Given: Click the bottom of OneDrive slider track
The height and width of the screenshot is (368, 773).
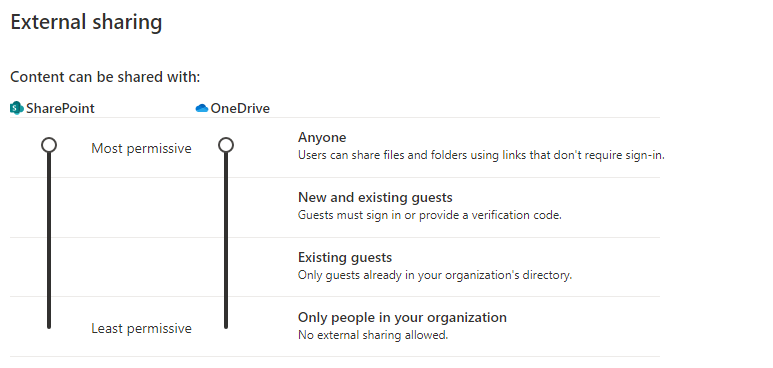Looking at the screenshot, I should 226,325.
